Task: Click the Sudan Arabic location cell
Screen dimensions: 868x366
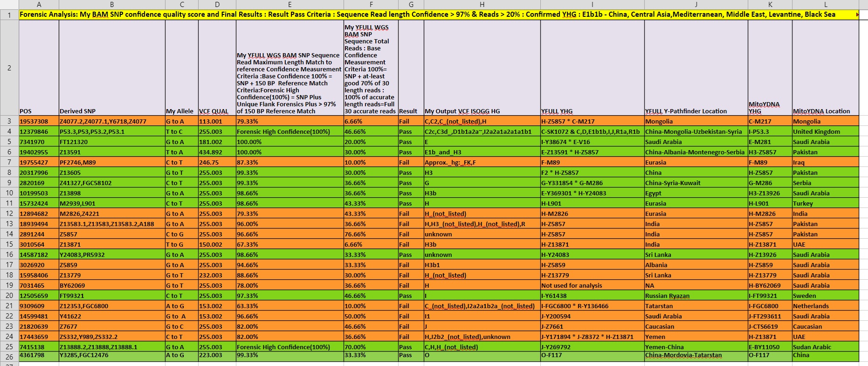Action: point(825,347)
